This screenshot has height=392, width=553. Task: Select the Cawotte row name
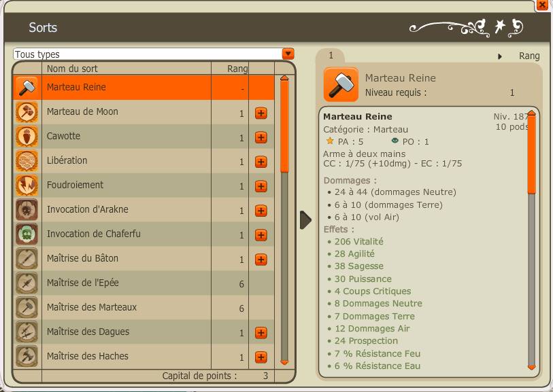tap(63, 136)
